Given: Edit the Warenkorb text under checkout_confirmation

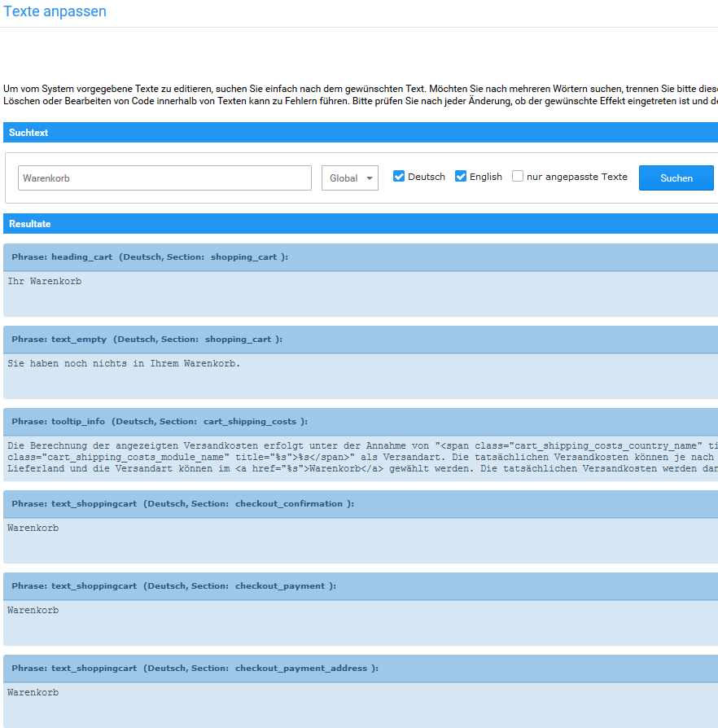Looking at the screenshot, I should [x=360, y=540].
